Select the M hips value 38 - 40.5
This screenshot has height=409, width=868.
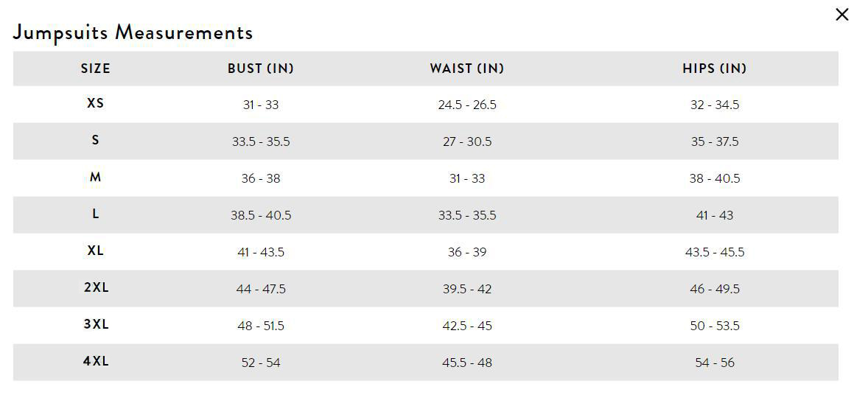click(715, 179)
